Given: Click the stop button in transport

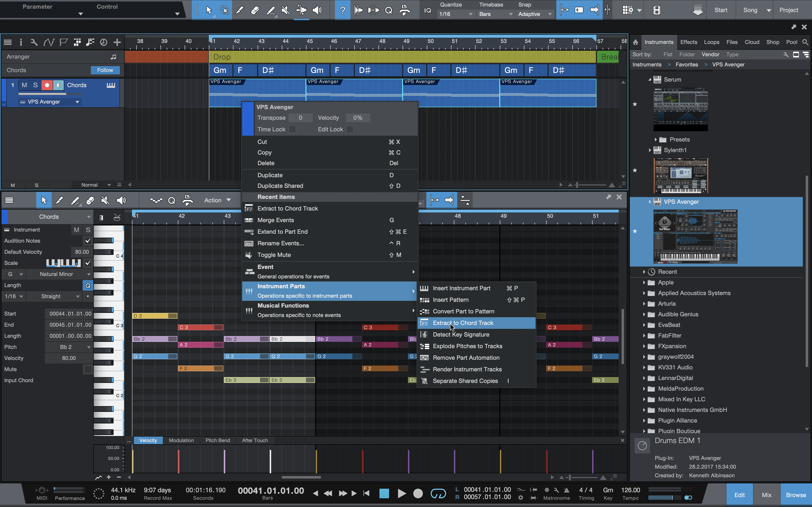Looking at the screenshot, I should pos(384,493).
